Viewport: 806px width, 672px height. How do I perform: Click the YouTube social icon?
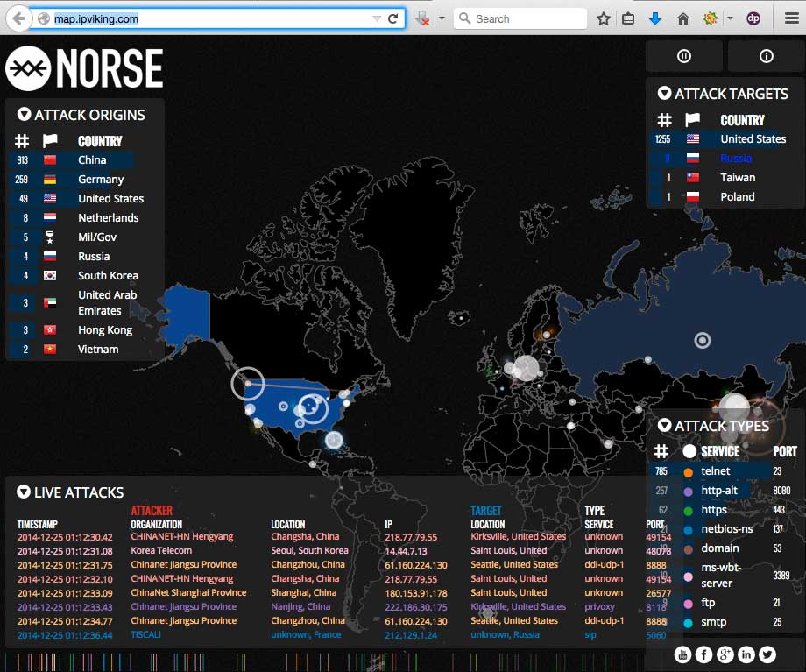pos(683,654)
